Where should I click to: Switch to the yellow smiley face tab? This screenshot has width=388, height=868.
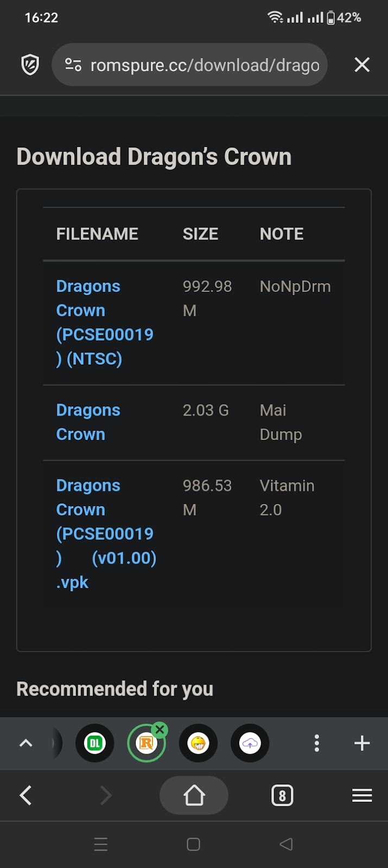tap(198, 743)
